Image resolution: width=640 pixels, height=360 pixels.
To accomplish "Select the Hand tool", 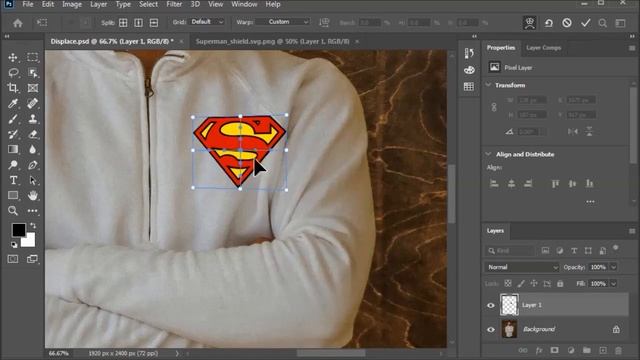I will pos(33,196).
